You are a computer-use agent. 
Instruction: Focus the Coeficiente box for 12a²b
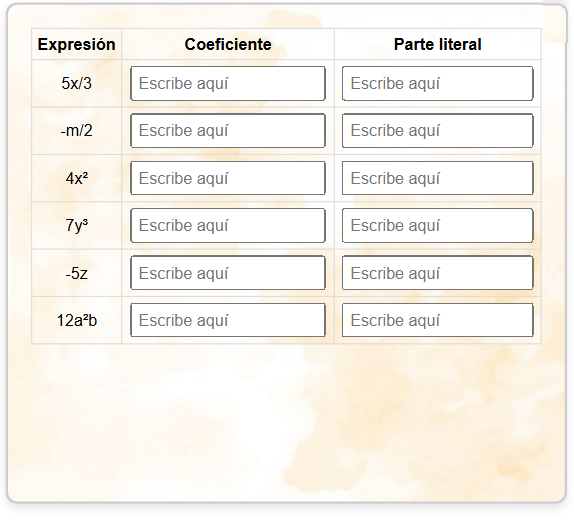tap(228, 320)
